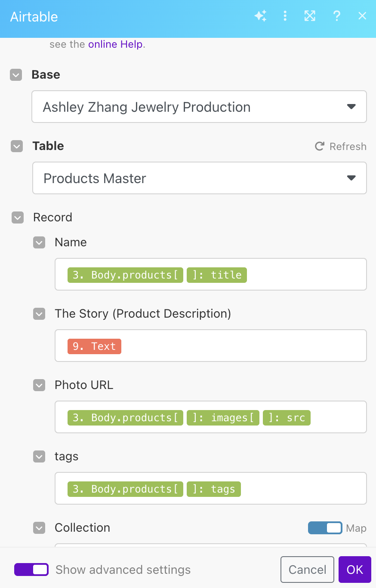
Task: Collapse the Base field chevron
Action: click(16, 75)
